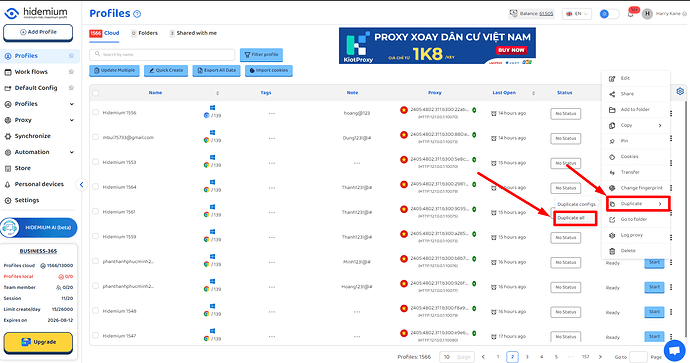Select Add to folder in context menu

[x=636, y=110]
